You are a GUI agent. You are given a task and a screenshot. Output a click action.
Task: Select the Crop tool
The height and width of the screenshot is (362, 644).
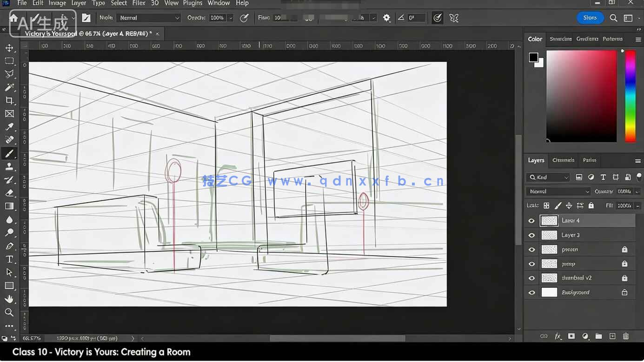click(9, 100)
